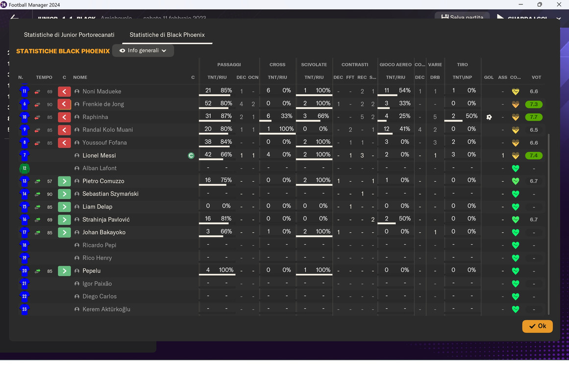Click the profile icon beside Randal Kolo Muani
This screenshot has height=392, width=569.
(x=77, y=130)
